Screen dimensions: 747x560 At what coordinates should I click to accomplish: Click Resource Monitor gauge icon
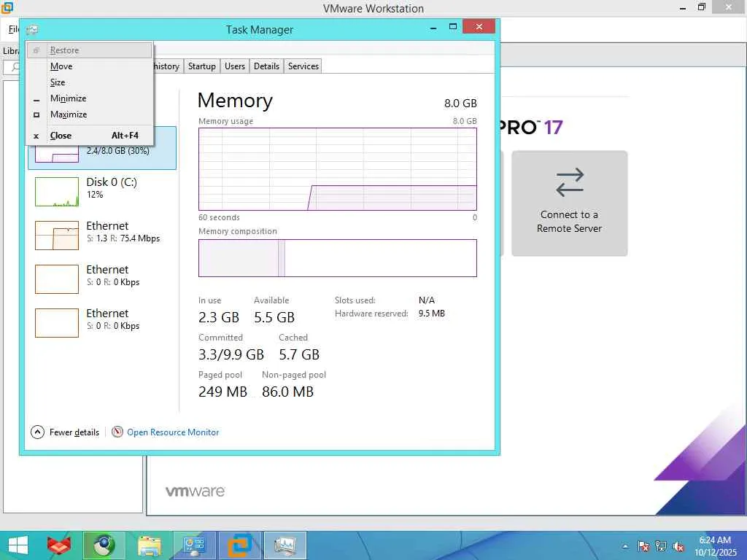click(117, 432)
